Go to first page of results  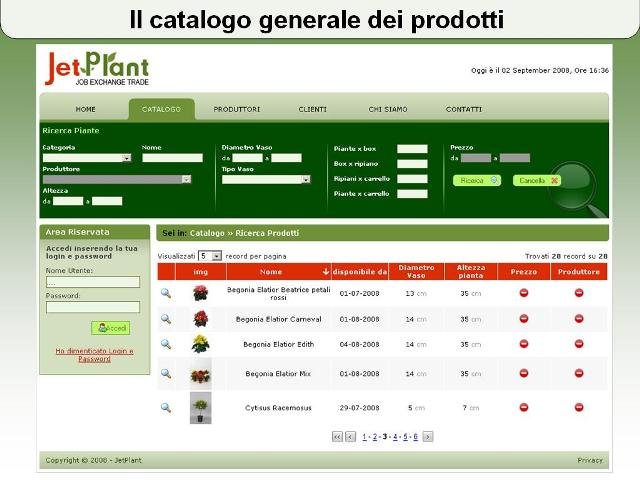point(337,437)
